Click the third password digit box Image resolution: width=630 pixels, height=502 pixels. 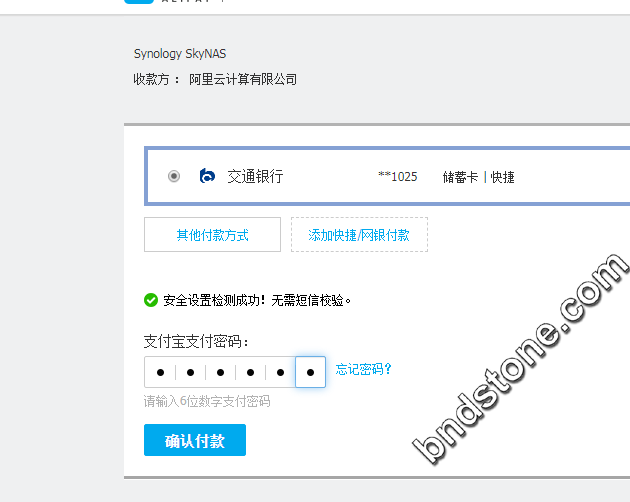click(x=220, y=372)
